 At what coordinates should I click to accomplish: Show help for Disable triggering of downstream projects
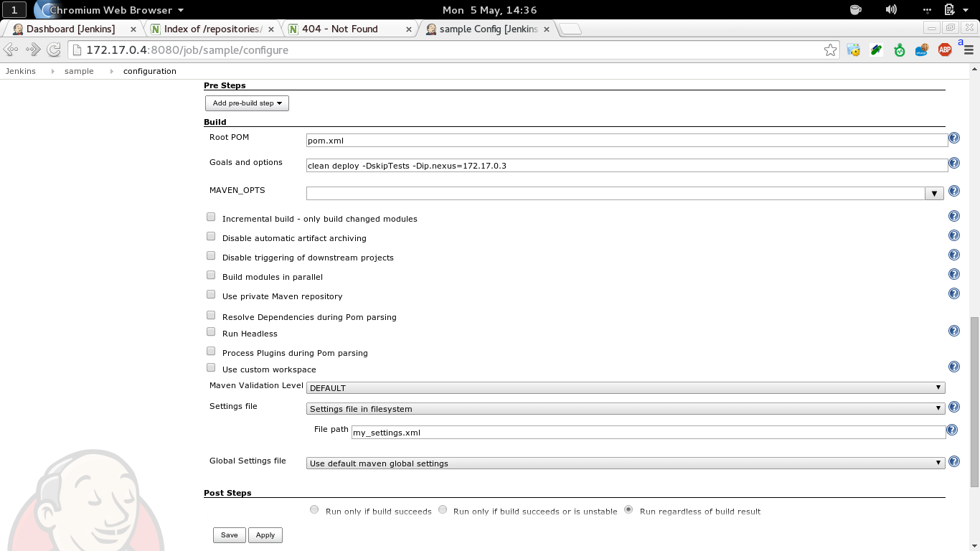(x=954, y=255)
